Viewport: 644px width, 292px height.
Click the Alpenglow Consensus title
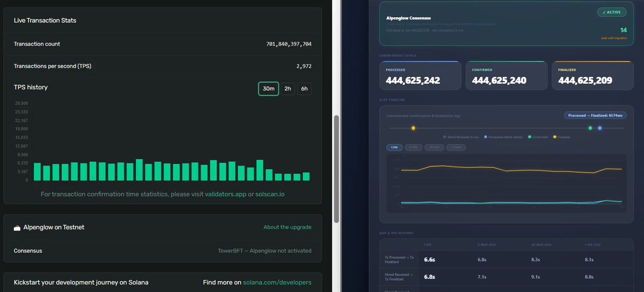pyautogui.click(x=409, y=18)
